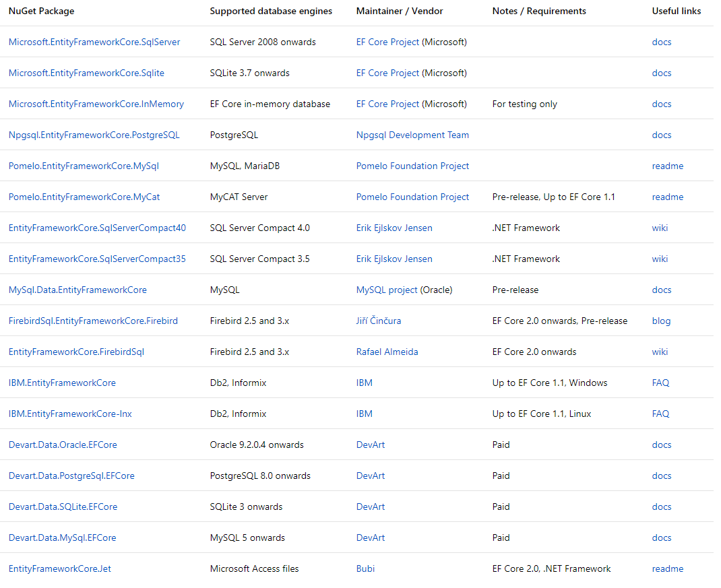The image size is (721, 588).
Task: Open DevArt vendor link for MySQL 5 row
Action: click(371, 537)
